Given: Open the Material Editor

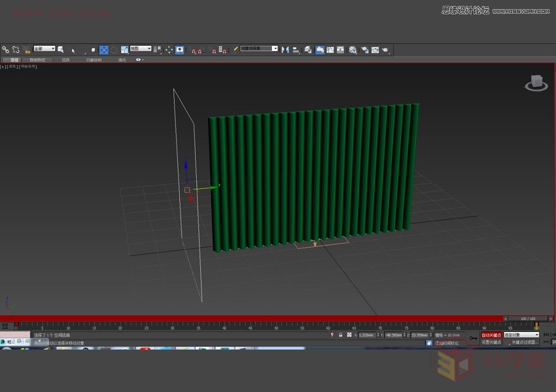Looking at the screenshot, I should pos(352,48).
